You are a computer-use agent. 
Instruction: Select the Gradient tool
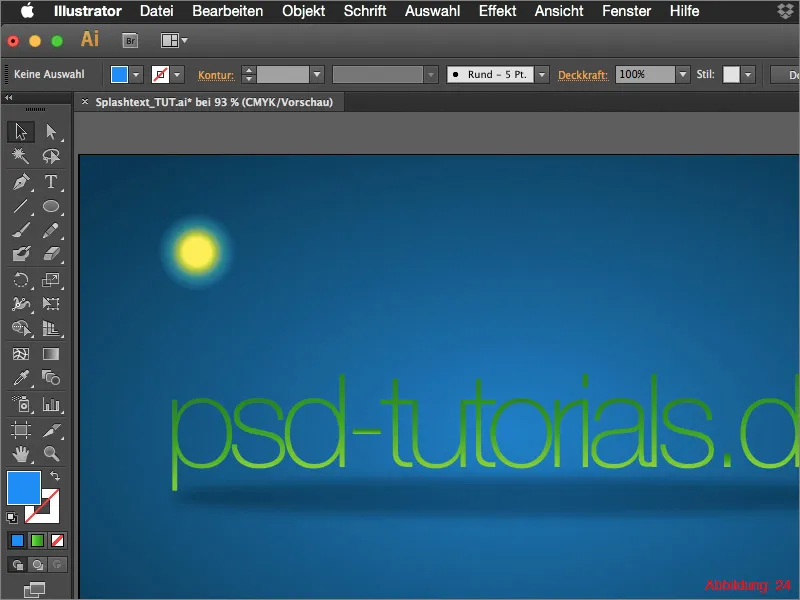point(51,354)
